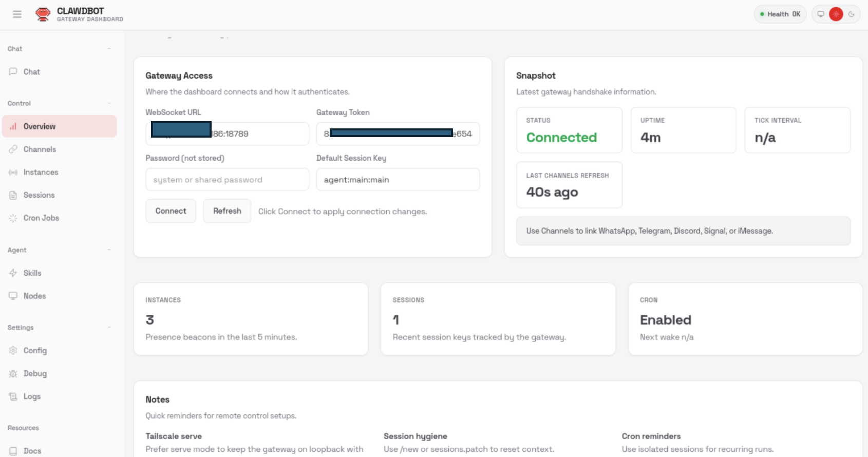
Task: Open the Skills section
Action: coord(32,273)
